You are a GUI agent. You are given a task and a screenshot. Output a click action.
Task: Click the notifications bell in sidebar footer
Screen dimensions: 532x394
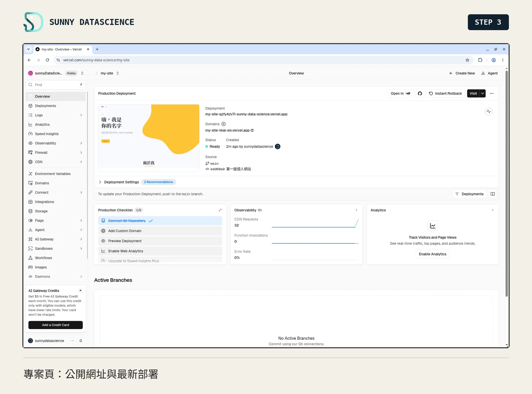point(80,341)
